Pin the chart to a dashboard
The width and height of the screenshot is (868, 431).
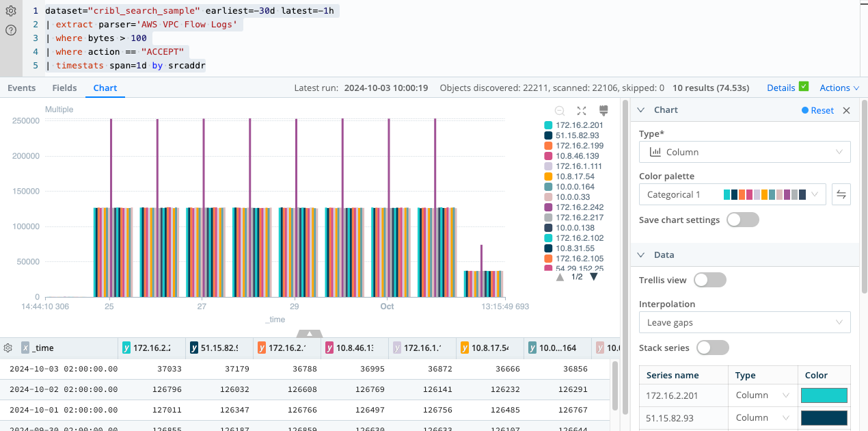tap(604, 109)
